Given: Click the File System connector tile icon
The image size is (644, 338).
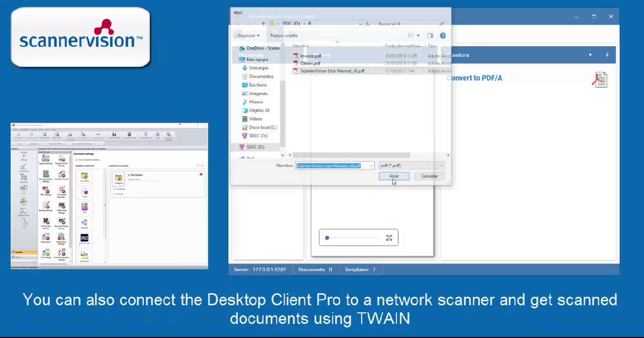Looking at the screenshot, I should tap(84, 178).
